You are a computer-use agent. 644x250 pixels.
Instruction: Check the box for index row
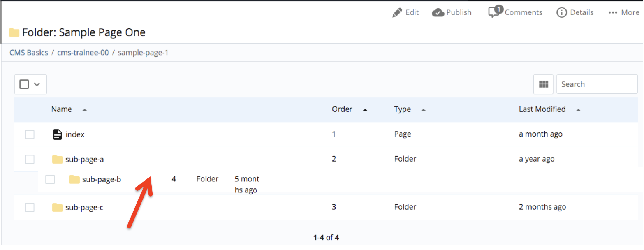[30, 134]
